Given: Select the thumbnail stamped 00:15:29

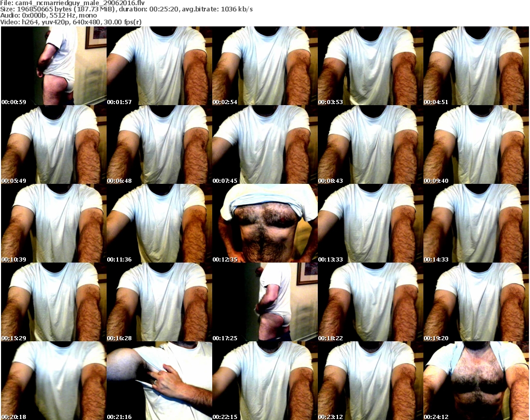Looking at the screenshot, I should (x=54, y=302).
